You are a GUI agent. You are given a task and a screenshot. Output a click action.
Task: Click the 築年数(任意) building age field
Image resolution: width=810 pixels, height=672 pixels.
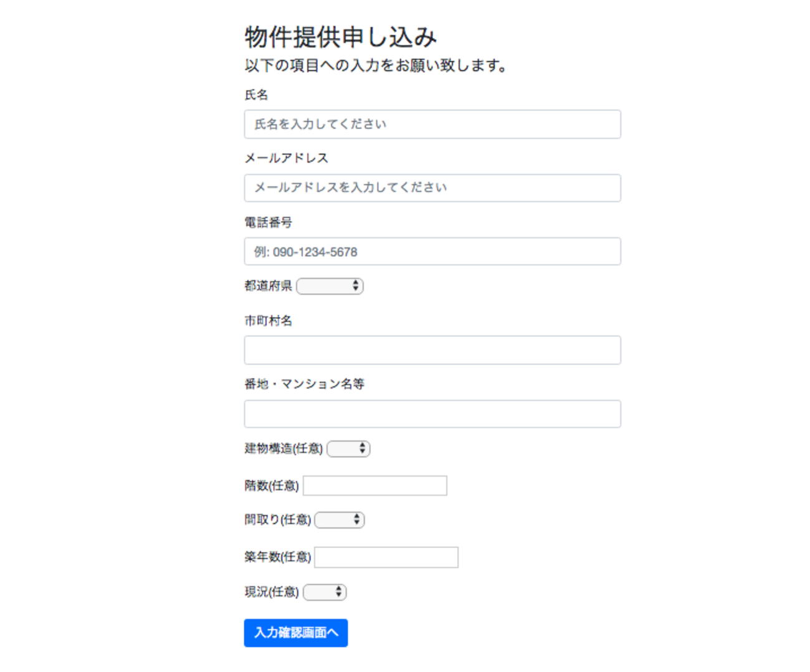[x=386, y=557]
